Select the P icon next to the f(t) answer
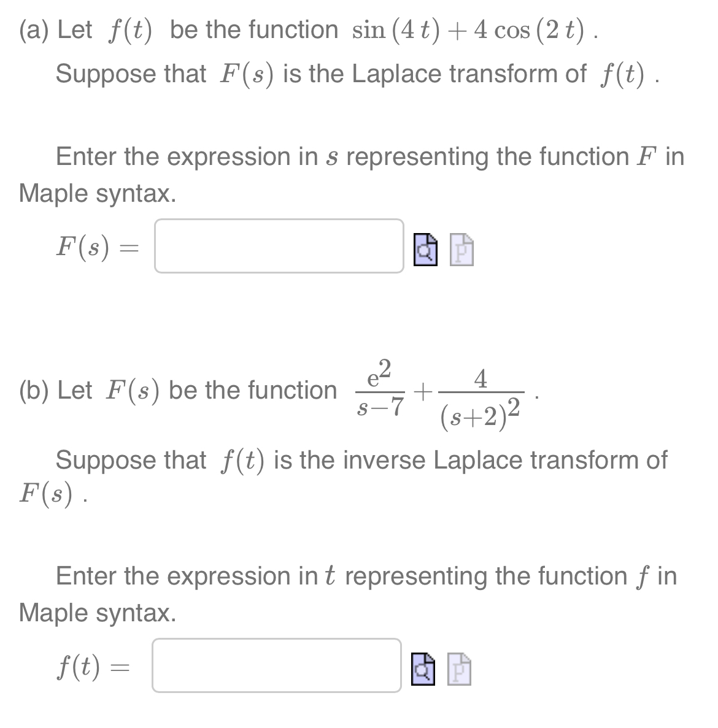Viewport: 718px width, 728px height. tap(460, 669)
